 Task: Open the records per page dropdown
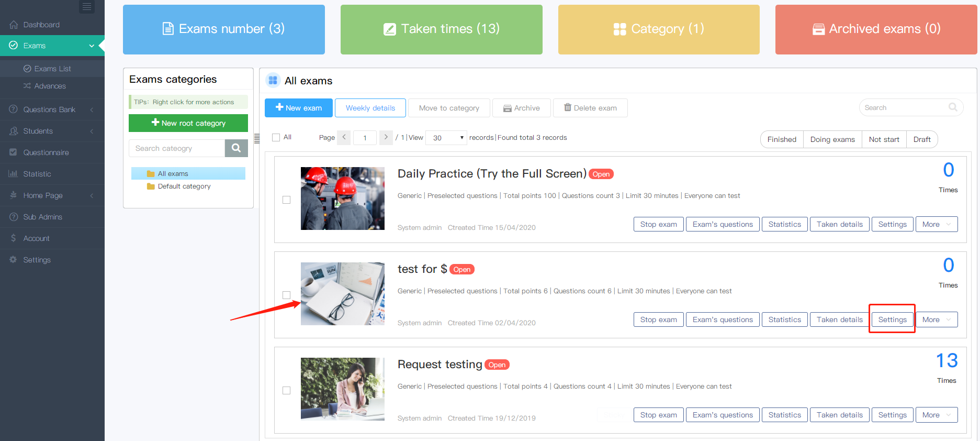(x=447, y=138)
